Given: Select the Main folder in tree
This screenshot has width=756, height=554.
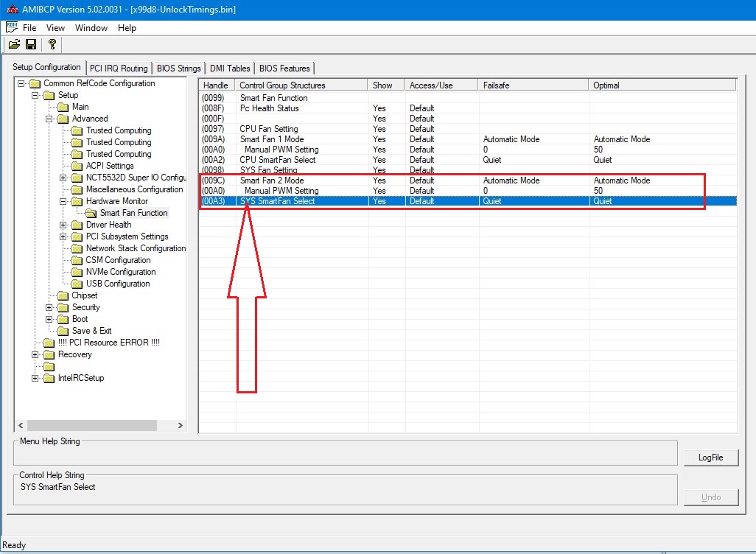Looking at the screenshot, I should 80,107.
